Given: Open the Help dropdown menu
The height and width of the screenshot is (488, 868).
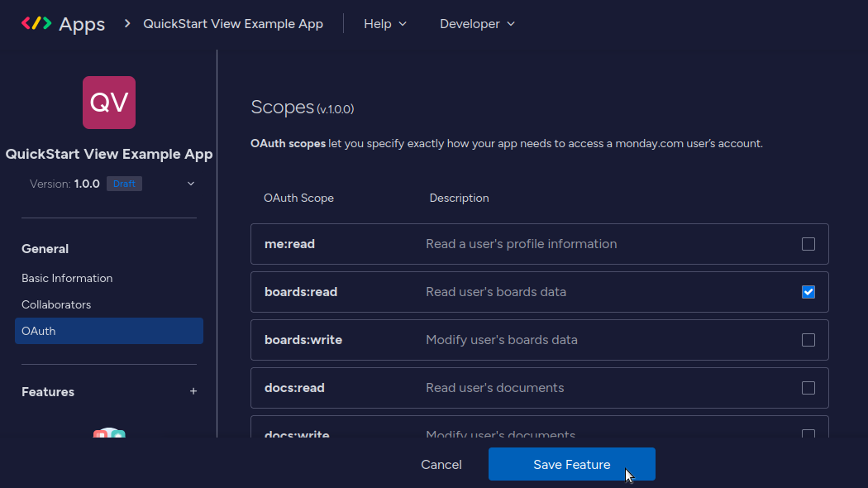Looking at the screenshot, I should pos(385,24).
